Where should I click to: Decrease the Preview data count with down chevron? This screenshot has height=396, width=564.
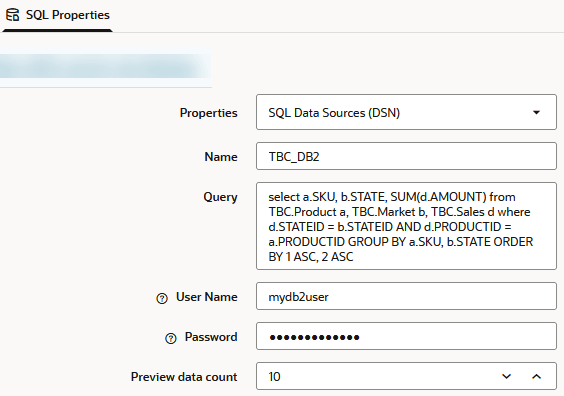point(506,376)
